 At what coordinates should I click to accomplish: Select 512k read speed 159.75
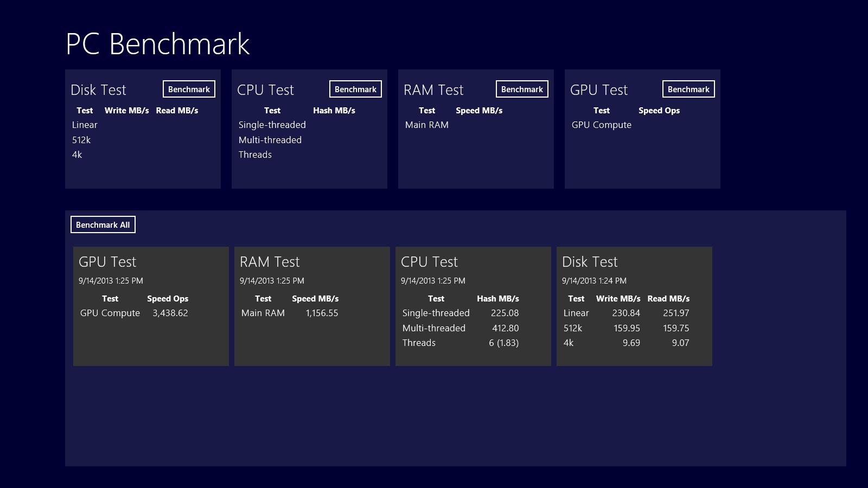coord(676,328)
